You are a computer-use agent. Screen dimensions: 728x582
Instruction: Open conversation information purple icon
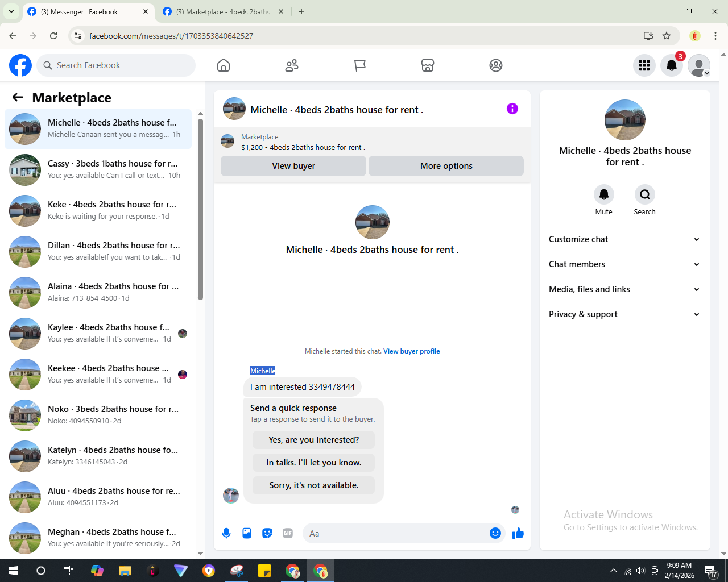tap(512, 109)
